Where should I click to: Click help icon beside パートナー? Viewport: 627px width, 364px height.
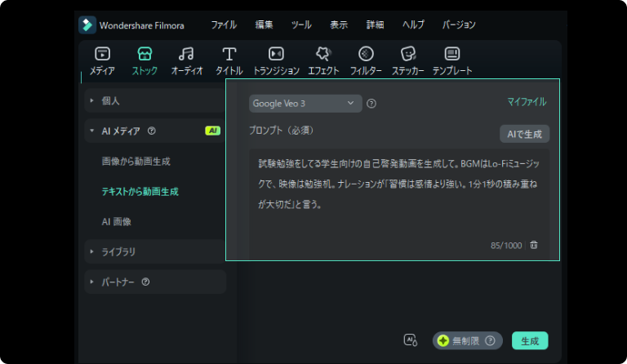(145, 282)
